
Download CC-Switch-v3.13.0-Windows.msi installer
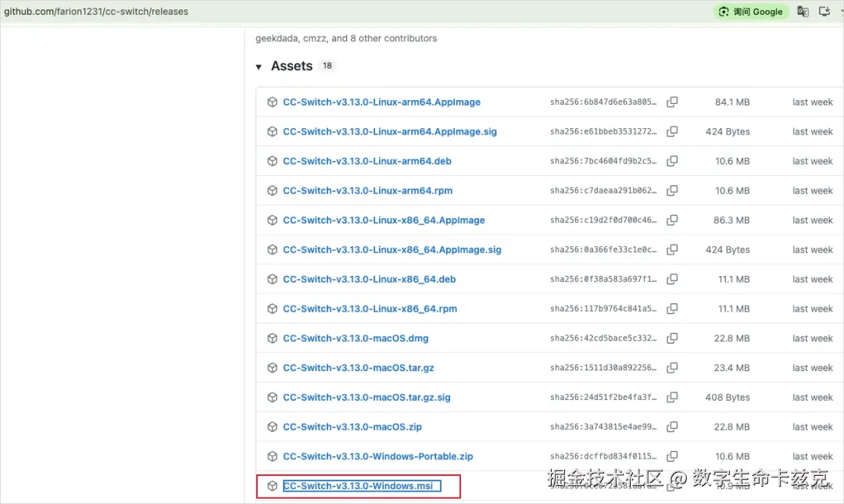pyautogui.click(x=358, y=486)
